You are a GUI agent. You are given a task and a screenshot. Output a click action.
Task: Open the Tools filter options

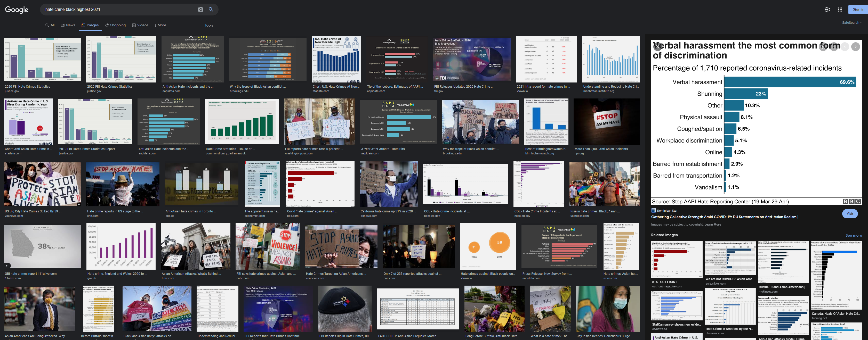click(x=209, y=25)
